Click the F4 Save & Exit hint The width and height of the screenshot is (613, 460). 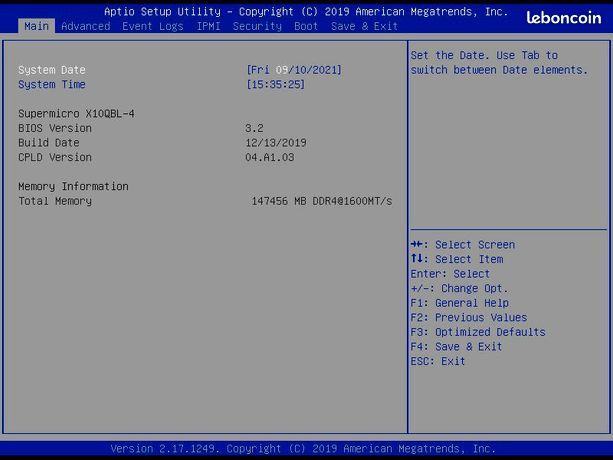pos(456,347)
